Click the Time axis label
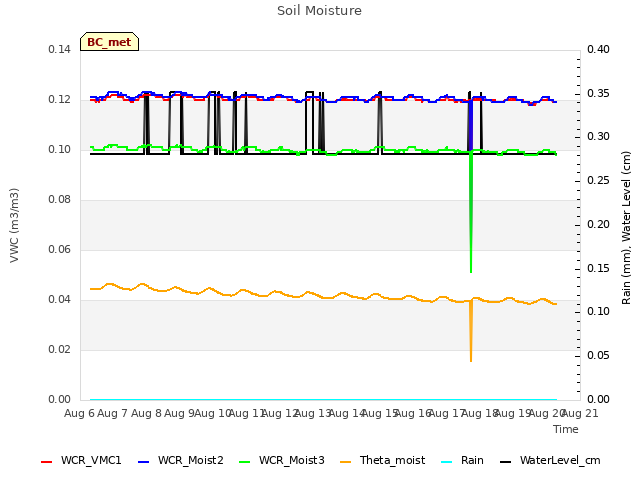 tap(566, 429)
